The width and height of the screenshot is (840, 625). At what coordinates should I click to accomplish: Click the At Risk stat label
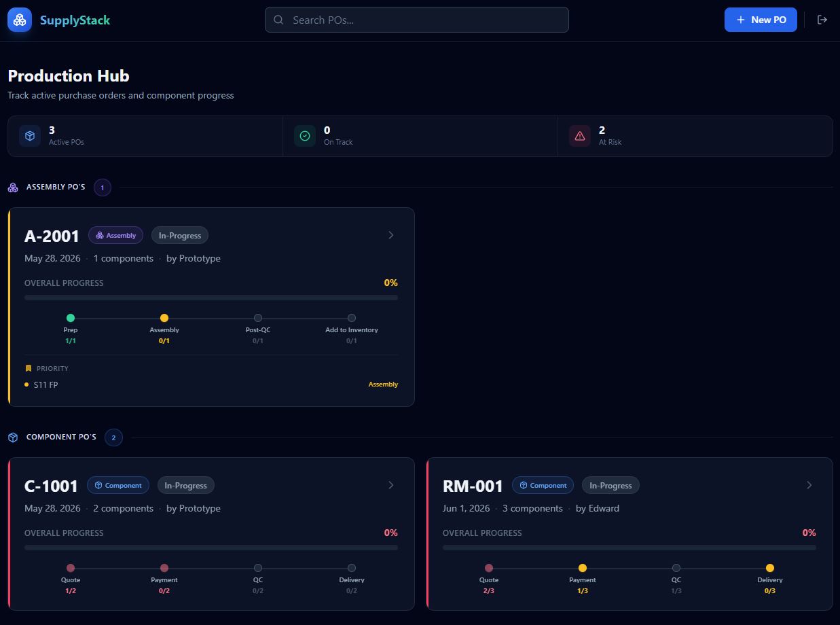click(x=610, y=142)
